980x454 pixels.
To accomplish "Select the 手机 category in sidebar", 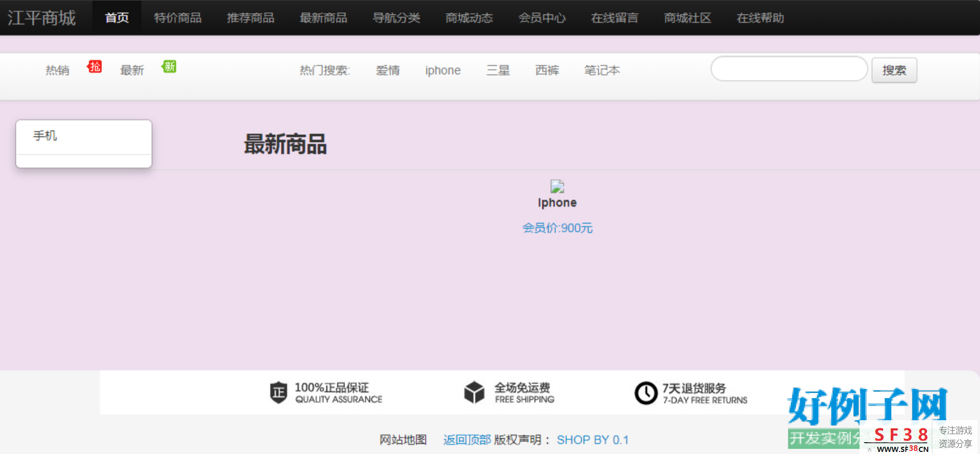I will [45, 136].
